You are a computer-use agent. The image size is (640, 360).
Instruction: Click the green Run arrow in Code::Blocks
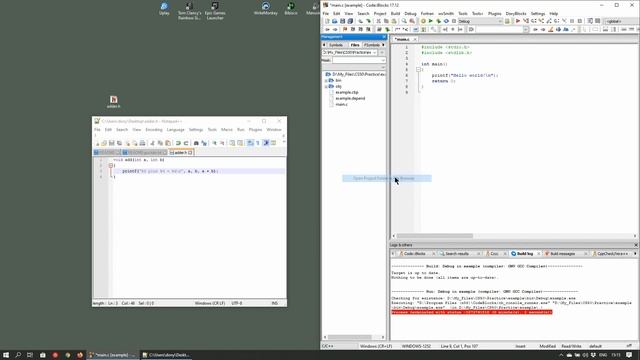tap(431, 21)
